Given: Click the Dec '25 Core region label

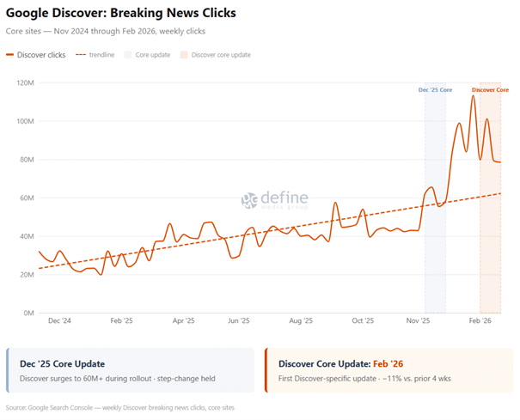Looking at the screenshot, I should (435, 89).
